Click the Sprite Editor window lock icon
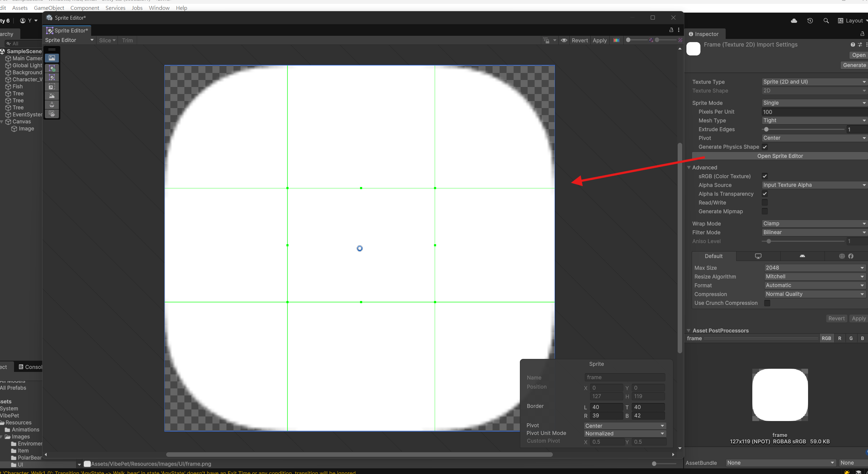 click(x=671, y=30)
